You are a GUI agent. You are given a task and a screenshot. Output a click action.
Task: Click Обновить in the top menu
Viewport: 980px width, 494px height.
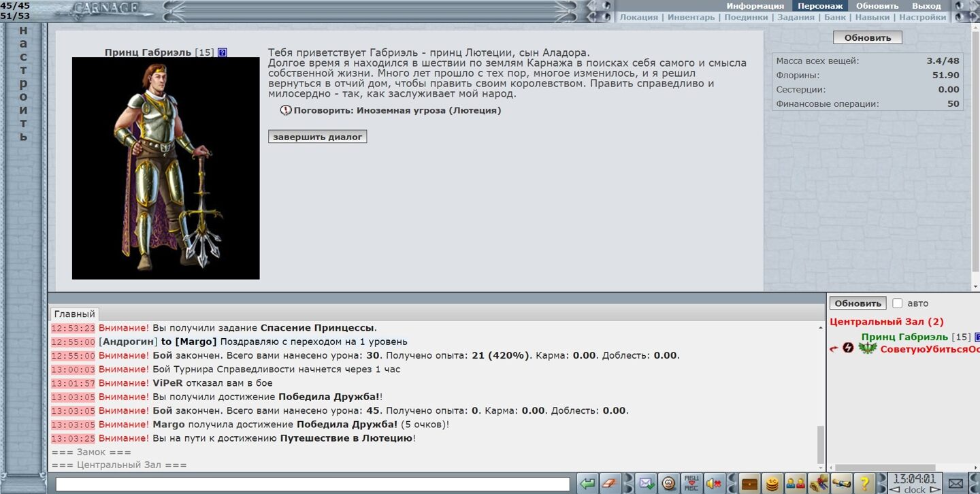click(x=877, y=6)
